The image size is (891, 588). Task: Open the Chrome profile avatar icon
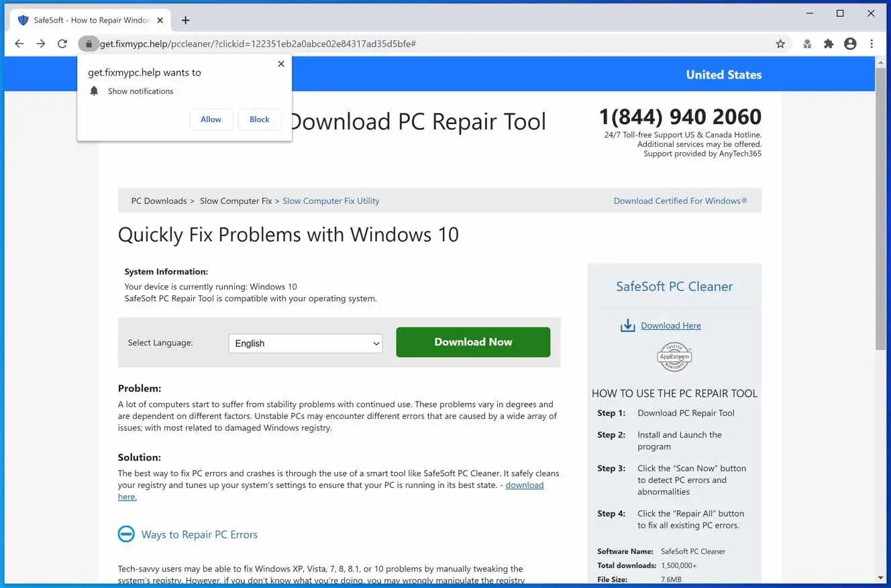click(850, 44)
